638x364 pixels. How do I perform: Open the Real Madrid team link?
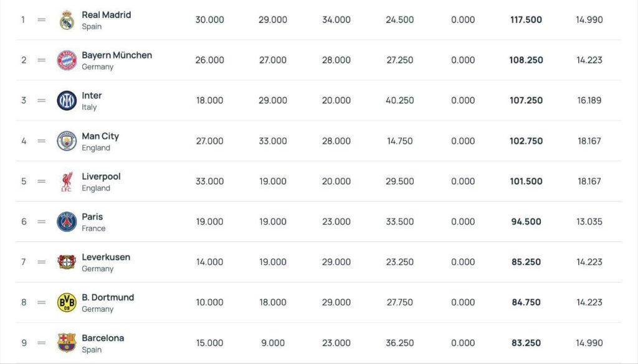(106, 15)
